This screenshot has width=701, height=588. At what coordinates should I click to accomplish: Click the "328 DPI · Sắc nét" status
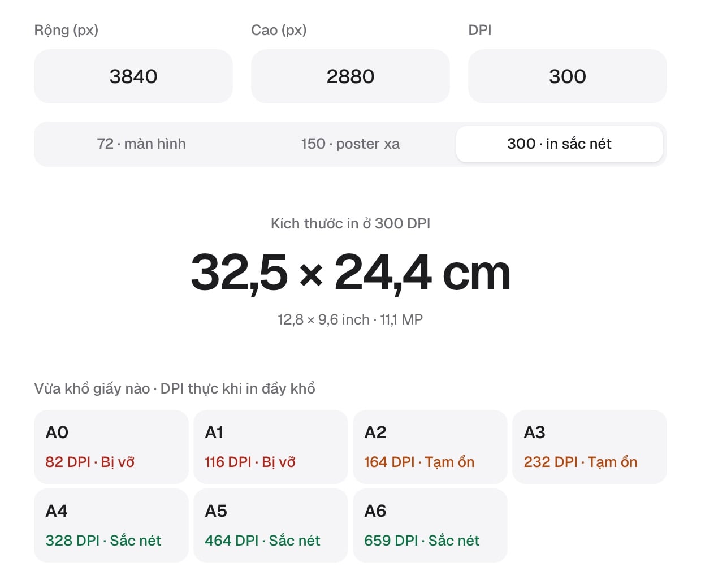[103, 541]
